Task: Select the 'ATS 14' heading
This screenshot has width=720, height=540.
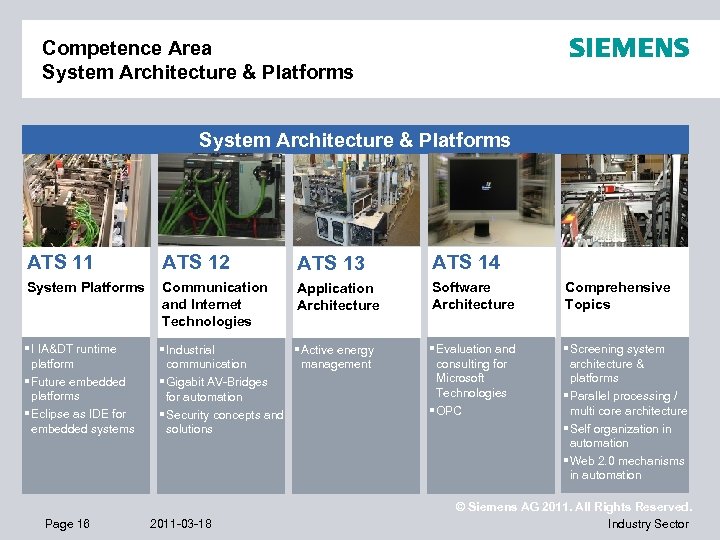Action: coord(466,263)
